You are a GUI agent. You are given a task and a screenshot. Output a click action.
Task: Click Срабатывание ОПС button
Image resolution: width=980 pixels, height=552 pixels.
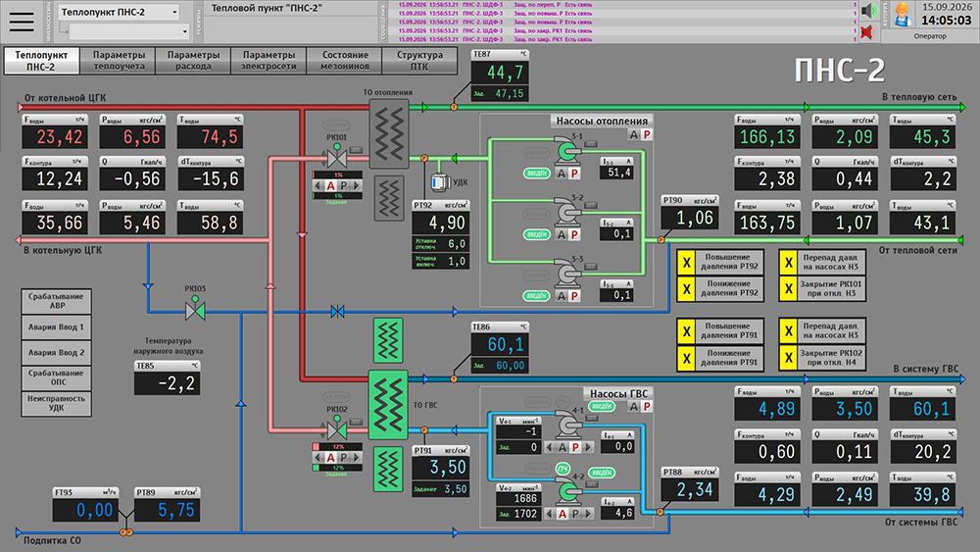tap(56, 377)
